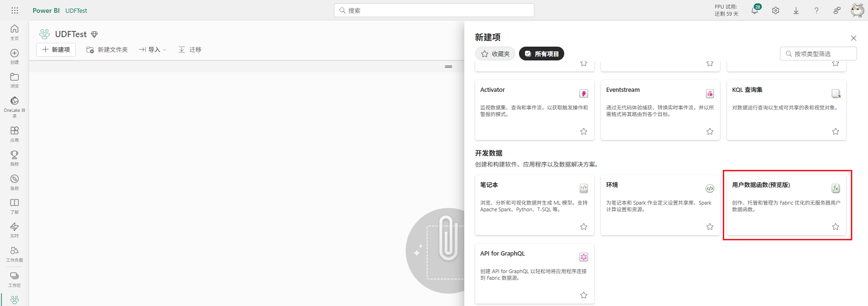
Task: Open help question mark icon
Action: point(817,10)
